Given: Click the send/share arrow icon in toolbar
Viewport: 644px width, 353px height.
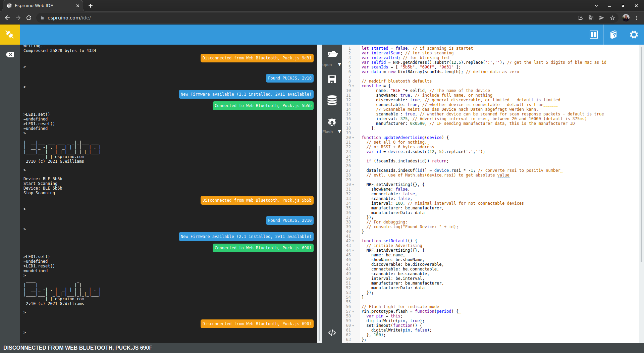Looking at the screenshot, I should tap(602, 18).
